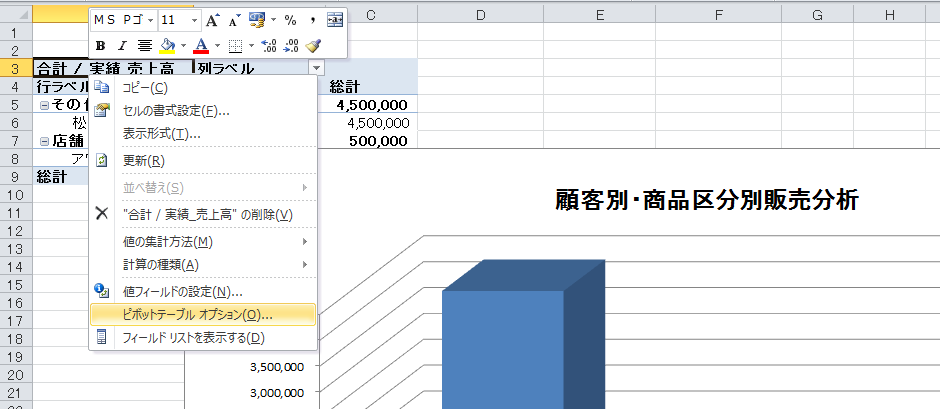Click ピボットテーブル オプション(O)... menu entry
This screenshot has width=940, height=409.
pos(203,315)
